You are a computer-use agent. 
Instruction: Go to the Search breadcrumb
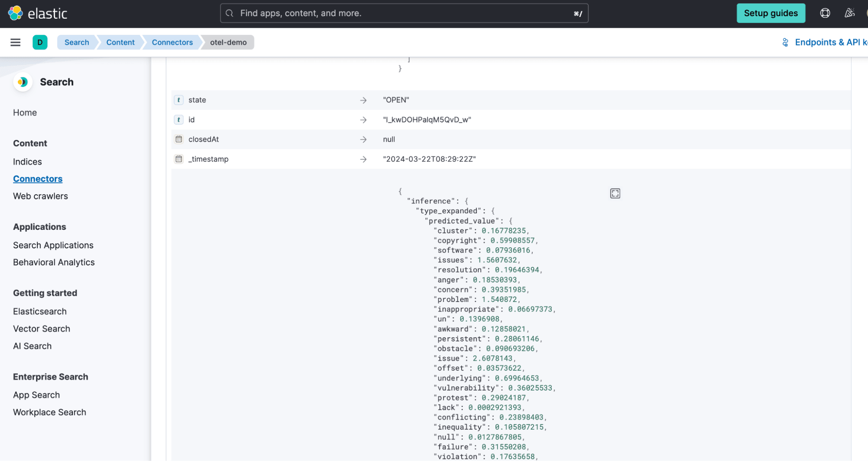click(x=76, y=42)
